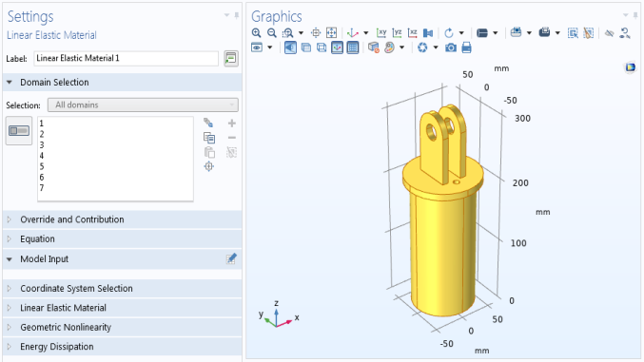Click the Label text field
Screen dimensions: 644x362
(x=127, y=58)
